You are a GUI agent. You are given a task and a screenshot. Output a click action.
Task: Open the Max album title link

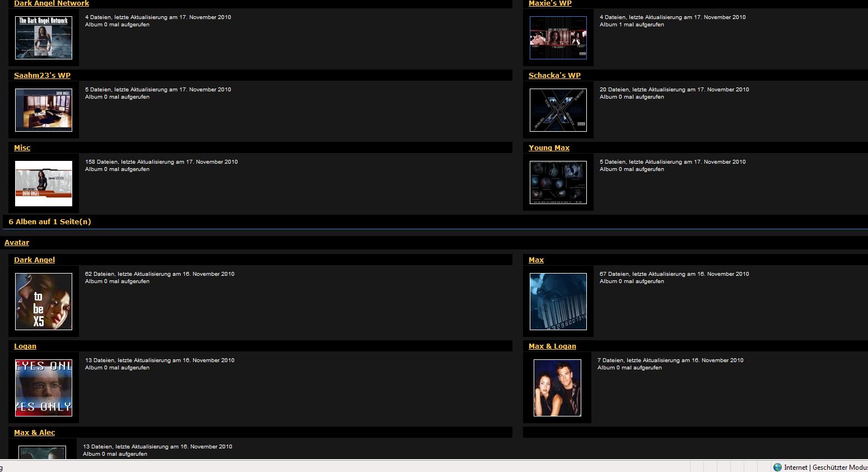click(x=536, y=260)
